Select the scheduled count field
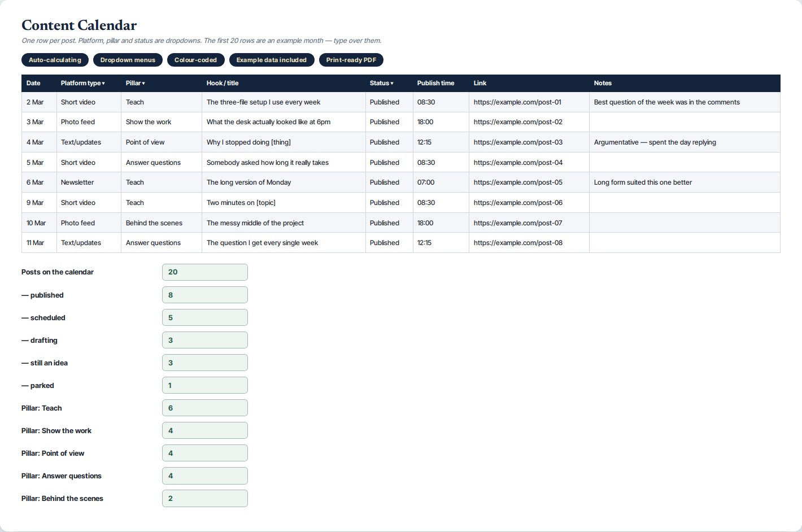 click(205, 317)
